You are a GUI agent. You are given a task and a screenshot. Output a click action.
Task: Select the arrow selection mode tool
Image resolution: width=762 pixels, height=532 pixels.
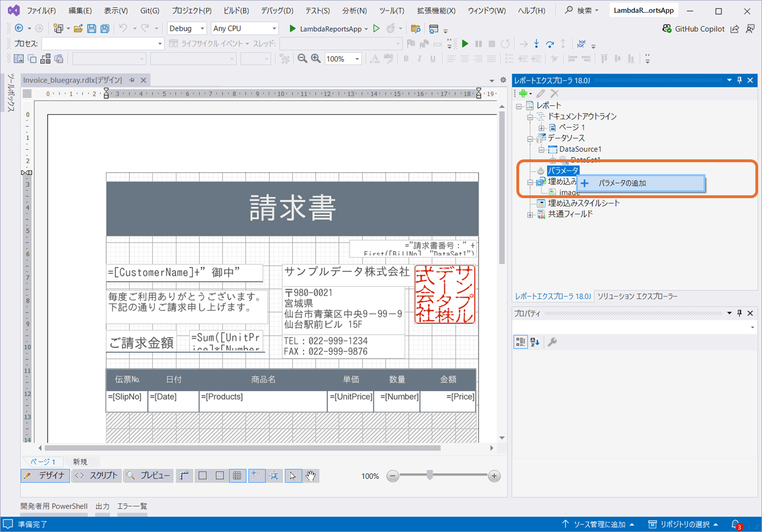pyautogui.click(x=293, y=476)
